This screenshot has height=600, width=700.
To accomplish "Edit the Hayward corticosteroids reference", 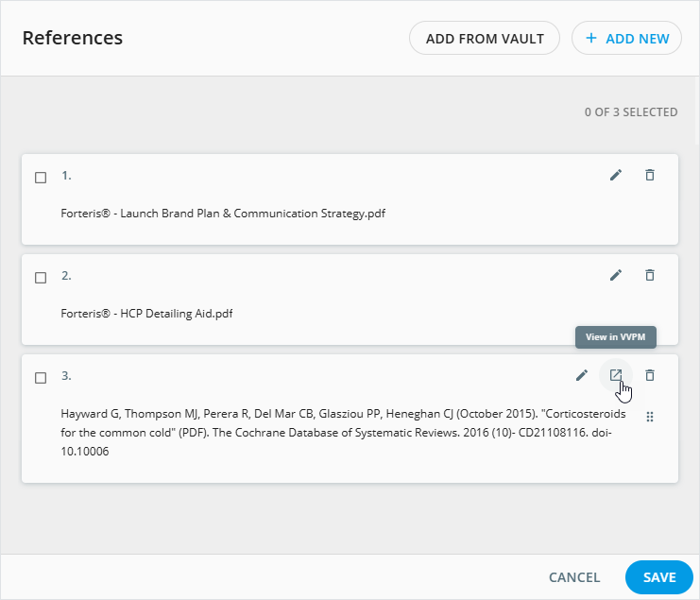I will (x=582, y=375).
